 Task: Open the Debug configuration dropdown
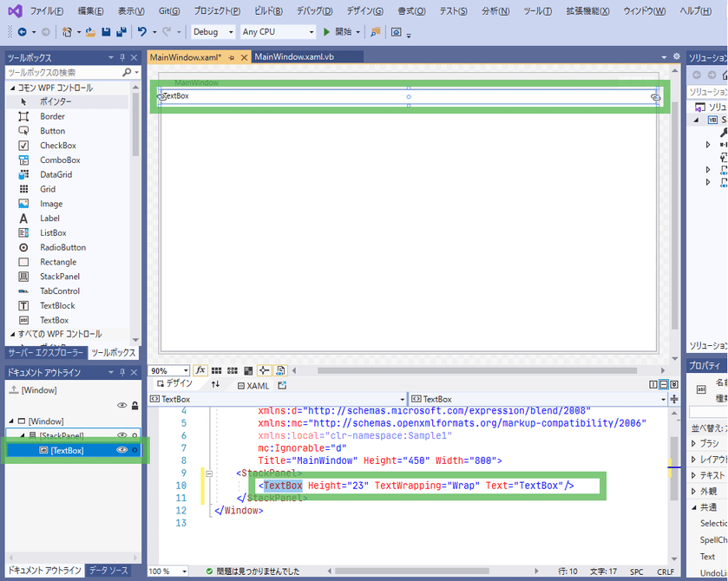pos(212,32)
